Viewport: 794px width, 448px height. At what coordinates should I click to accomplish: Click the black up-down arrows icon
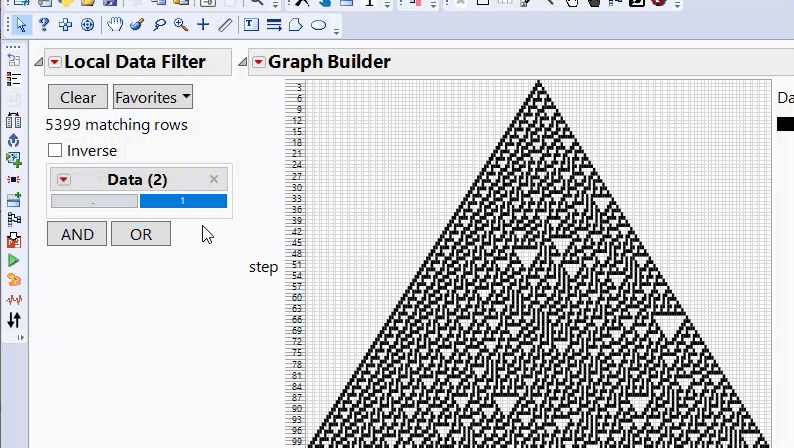pyautogui.click(x=14, y=320)
